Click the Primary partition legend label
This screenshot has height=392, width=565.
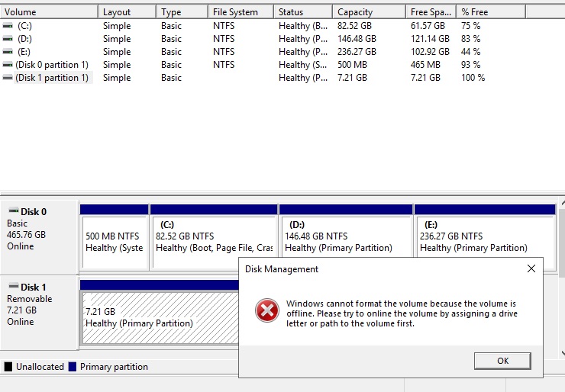click(x=114, y=367)
